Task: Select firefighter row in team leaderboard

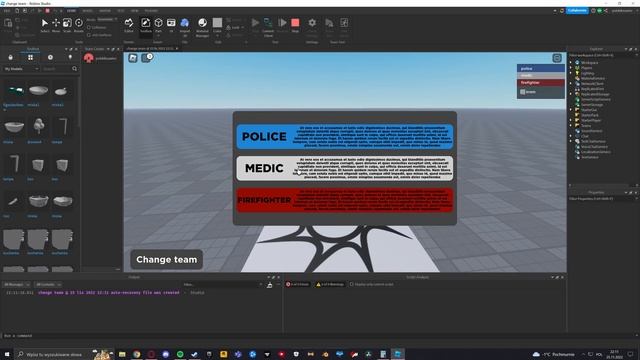Action: tap(541, 83)
